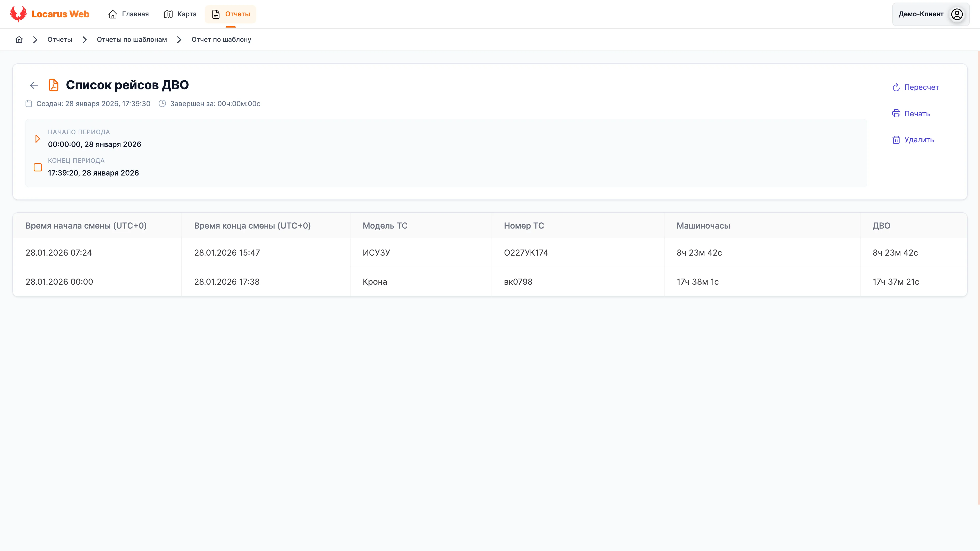This screenshot has height=551, width=980.
Task: Click the home icon in breadcrumbs
Action: [x=19, y=40]
